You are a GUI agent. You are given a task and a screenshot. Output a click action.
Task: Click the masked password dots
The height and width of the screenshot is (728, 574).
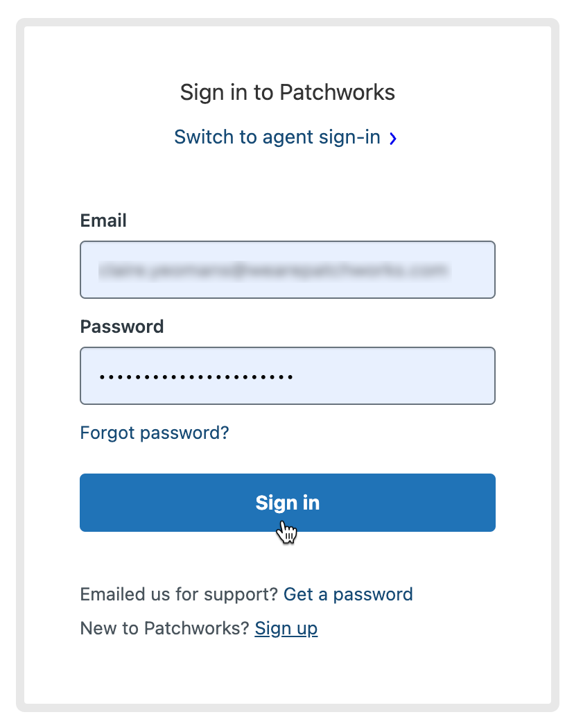[x=196, y=377]
